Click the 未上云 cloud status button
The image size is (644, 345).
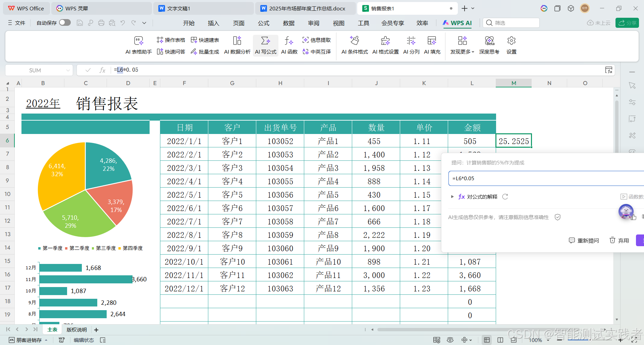pos(599,23)
